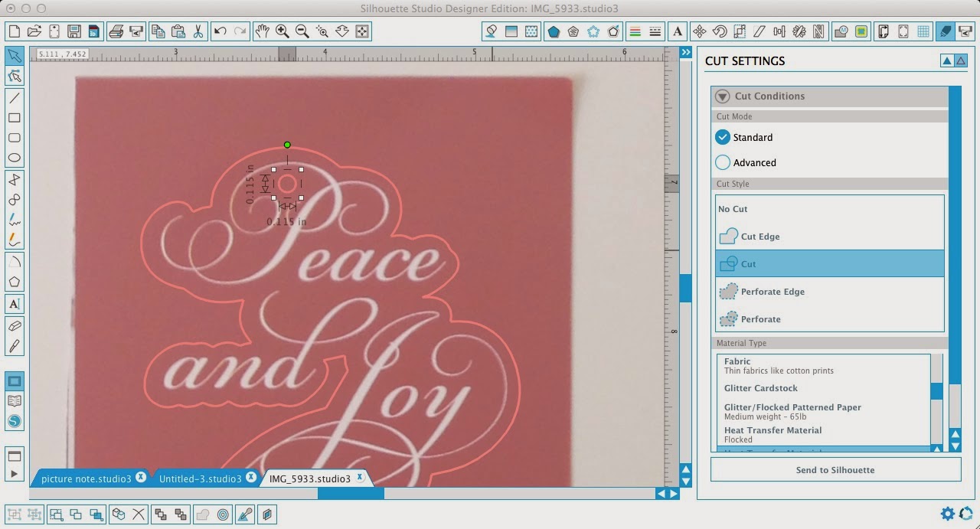Select Standard cut mode
980x529 pixels.
click(723, 137)
